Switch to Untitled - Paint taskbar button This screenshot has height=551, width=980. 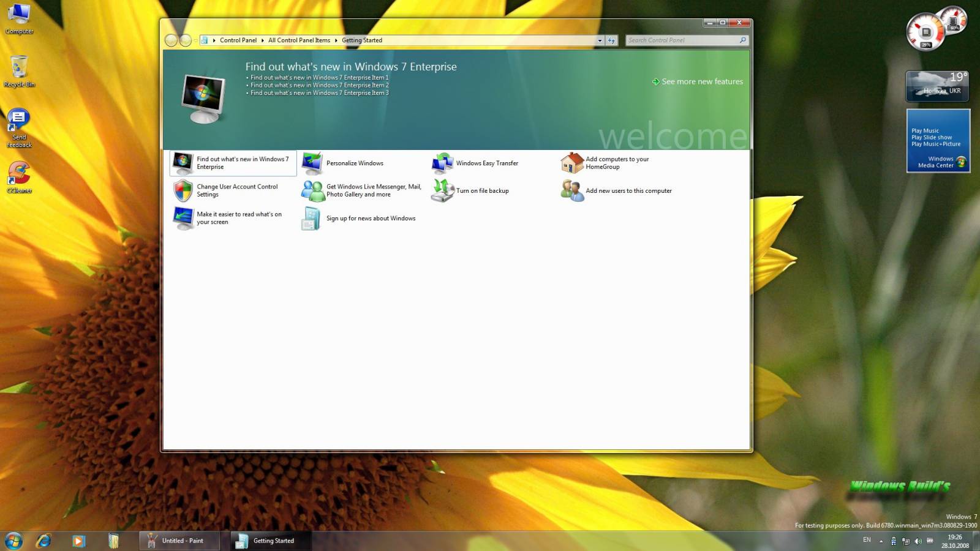(x=179, y=541)
